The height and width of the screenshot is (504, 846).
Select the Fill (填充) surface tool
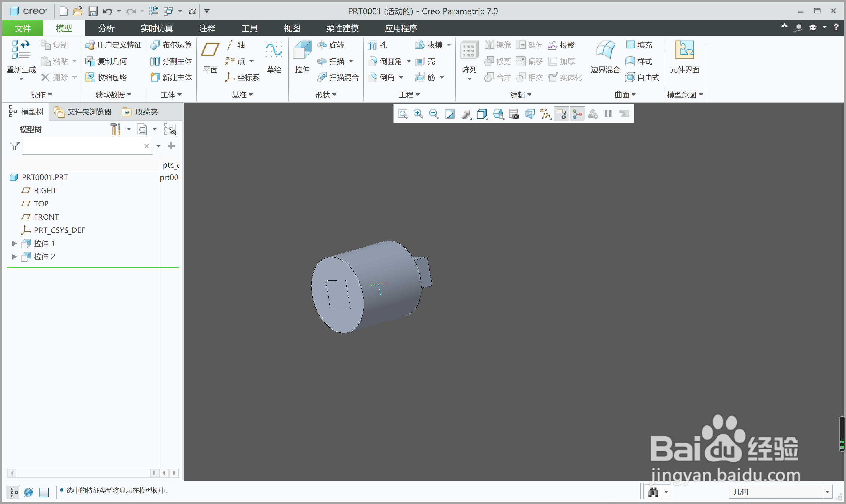click(639, 45)
